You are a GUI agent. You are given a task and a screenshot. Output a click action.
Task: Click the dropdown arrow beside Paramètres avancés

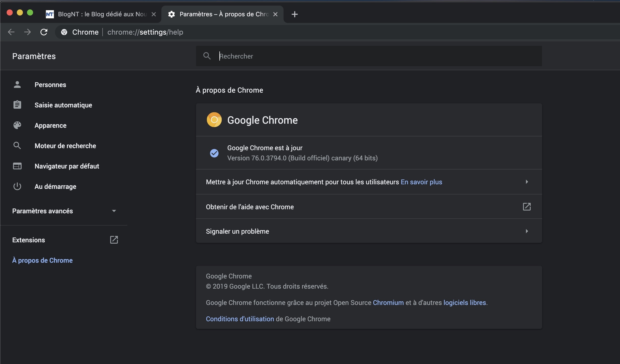pyautogui.click(x=114, y=211)
